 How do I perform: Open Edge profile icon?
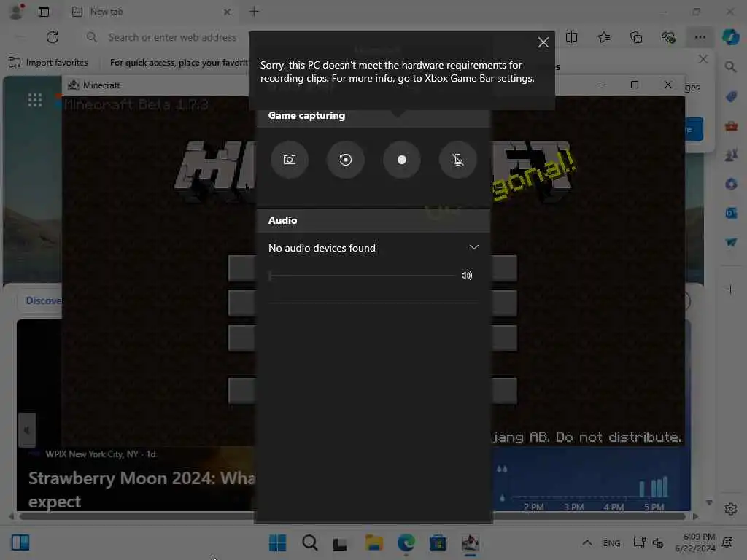[17, 12]
